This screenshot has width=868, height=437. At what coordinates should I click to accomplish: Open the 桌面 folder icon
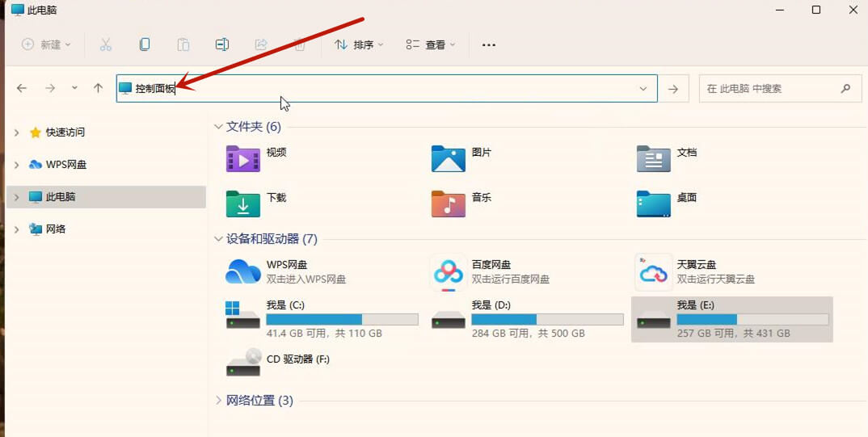[654, 204]
